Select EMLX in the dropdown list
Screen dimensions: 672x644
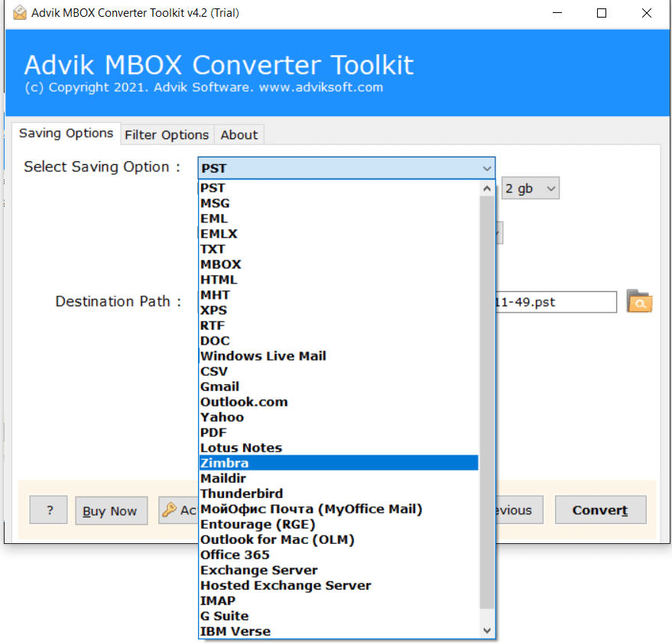click(339, 234)
